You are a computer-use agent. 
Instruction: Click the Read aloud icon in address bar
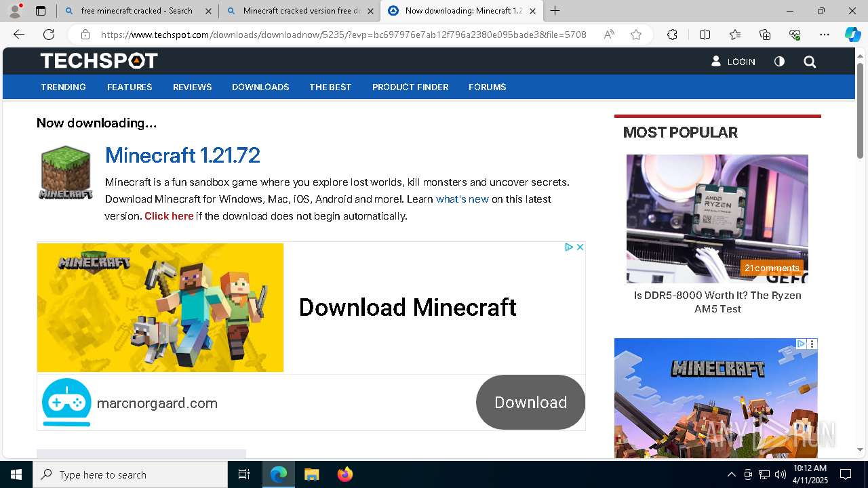coord(609,35)
